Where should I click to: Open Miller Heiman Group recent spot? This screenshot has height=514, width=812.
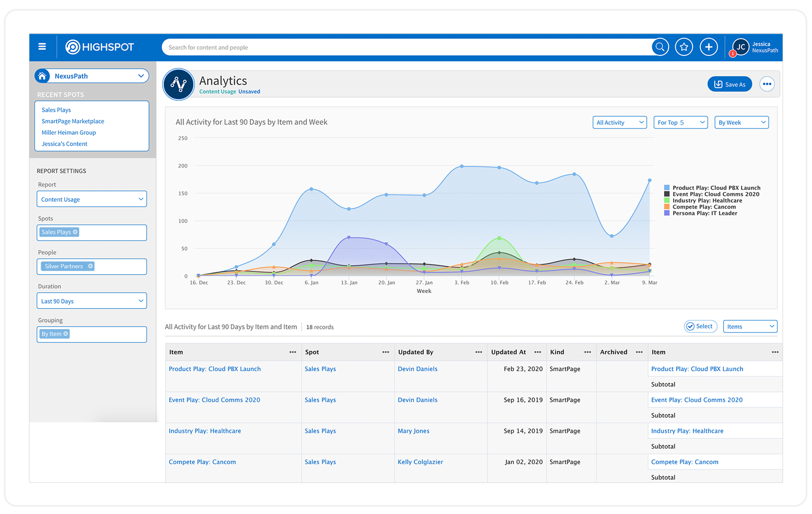(x=69, y=133)
